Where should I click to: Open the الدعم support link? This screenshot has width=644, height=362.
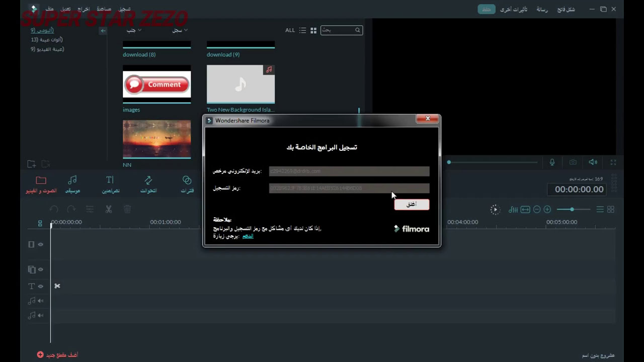click(x=248, y=236)
